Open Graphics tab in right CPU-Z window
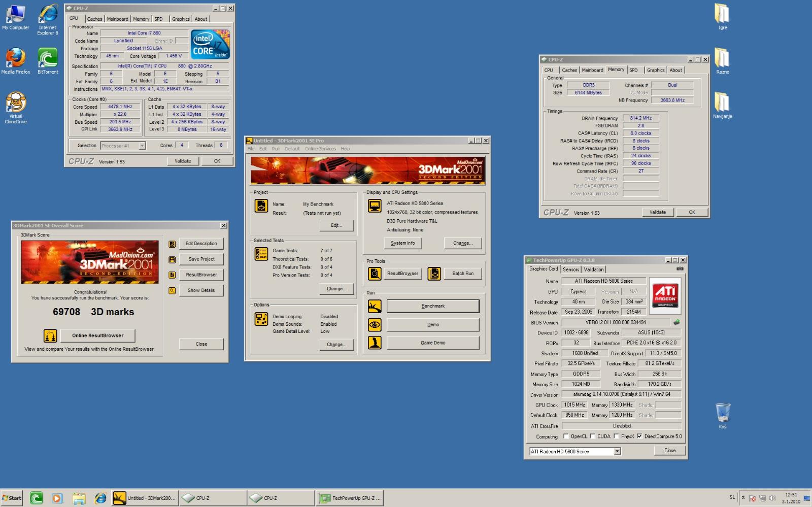This screenshot has width=812, height=507. (655, 71)
